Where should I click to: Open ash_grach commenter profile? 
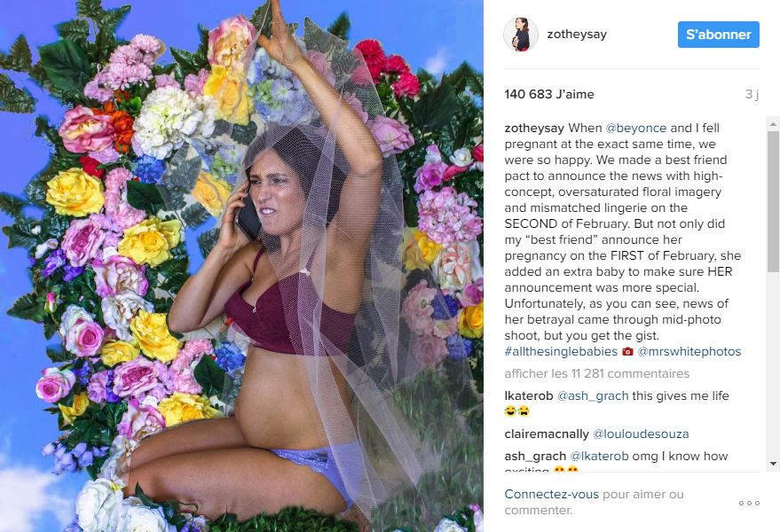click(x=535, y=456)
